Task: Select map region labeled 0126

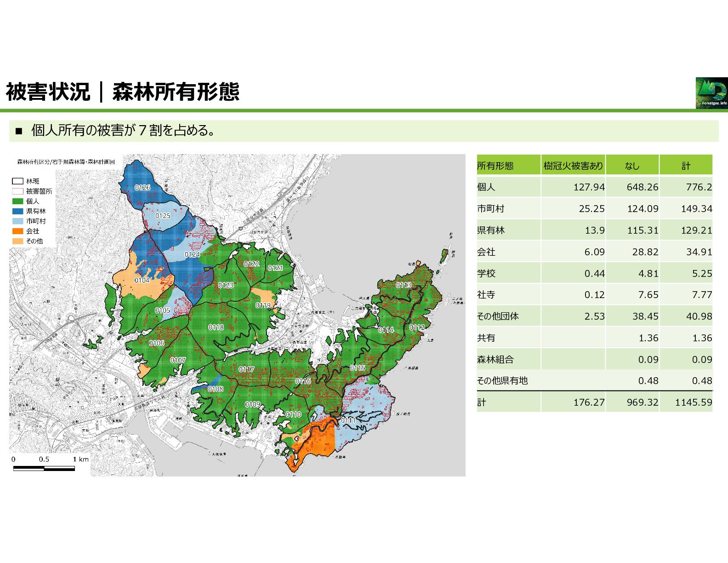Action: point(142,187)
